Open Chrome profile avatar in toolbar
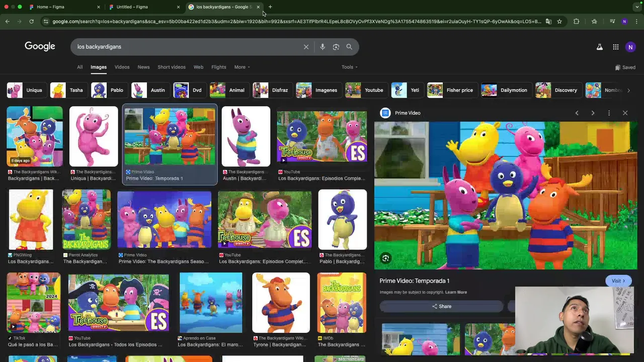The height and width of the screenshot is (362, 644). 624,22
